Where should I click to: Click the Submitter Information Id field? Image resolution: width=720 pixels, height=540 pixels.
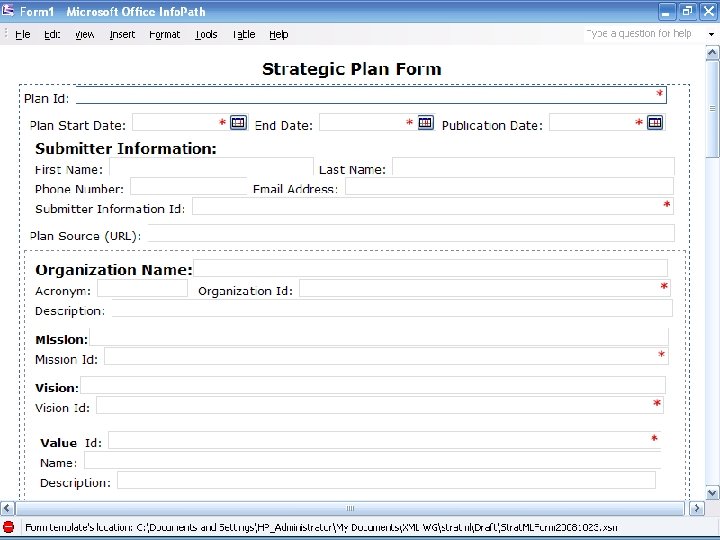click(433, 206)
